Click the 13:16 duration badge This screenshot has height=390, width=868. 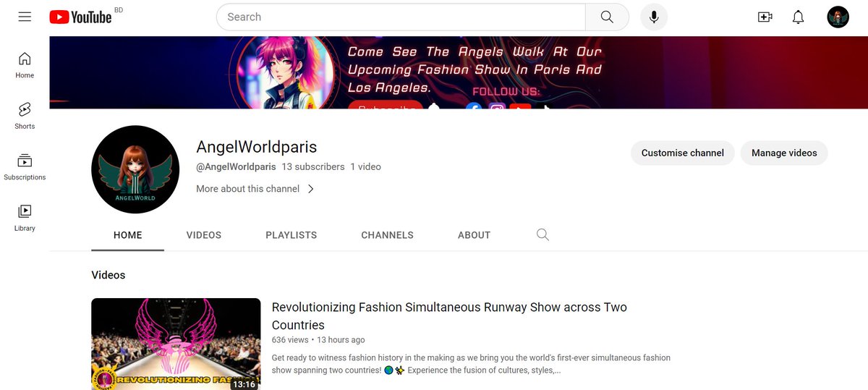pos(243,384)
